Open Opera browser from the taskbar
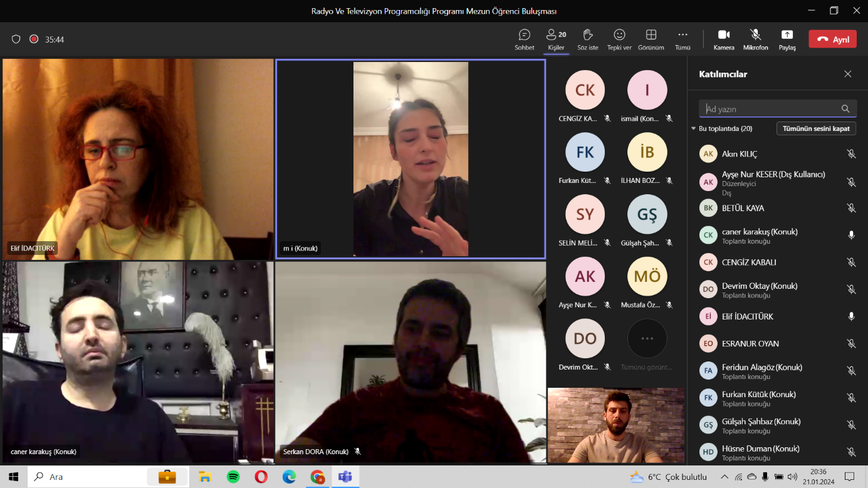 click(261, 477)
